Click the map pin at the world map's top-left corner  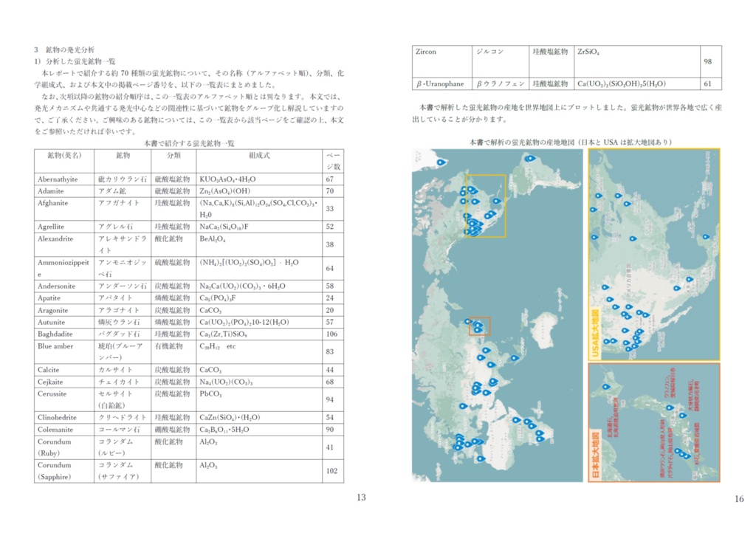[441, 162]
